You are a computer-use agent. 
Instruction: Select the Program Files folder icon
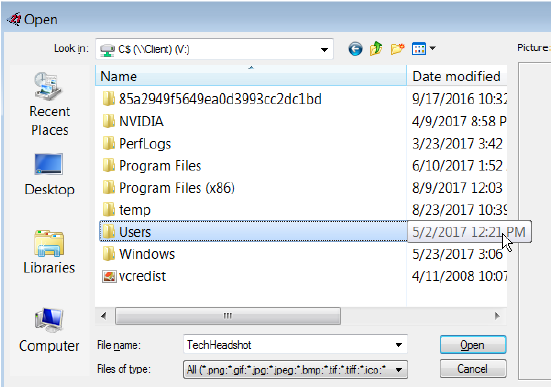[x=108, y=165]
